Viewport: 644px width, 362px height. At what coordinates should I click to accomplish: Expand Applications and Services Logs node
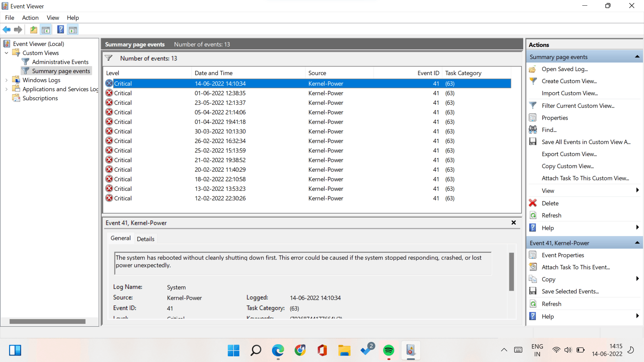[x=6, y=89]
